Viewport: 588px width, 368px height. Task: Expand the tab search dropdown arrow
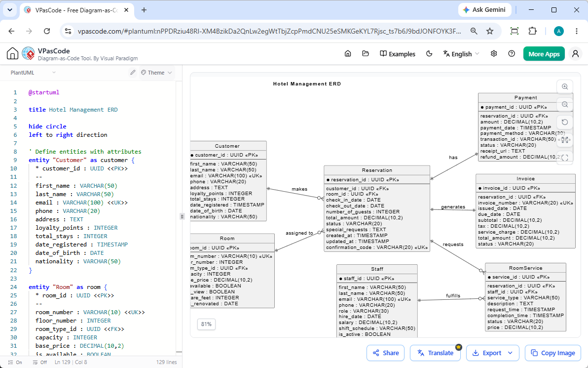pos(10,10)
